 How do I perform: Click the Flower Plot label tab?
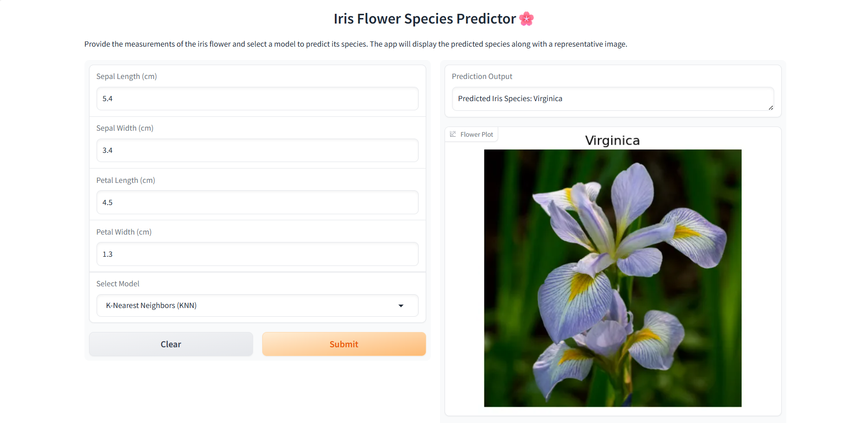(476, 134)
